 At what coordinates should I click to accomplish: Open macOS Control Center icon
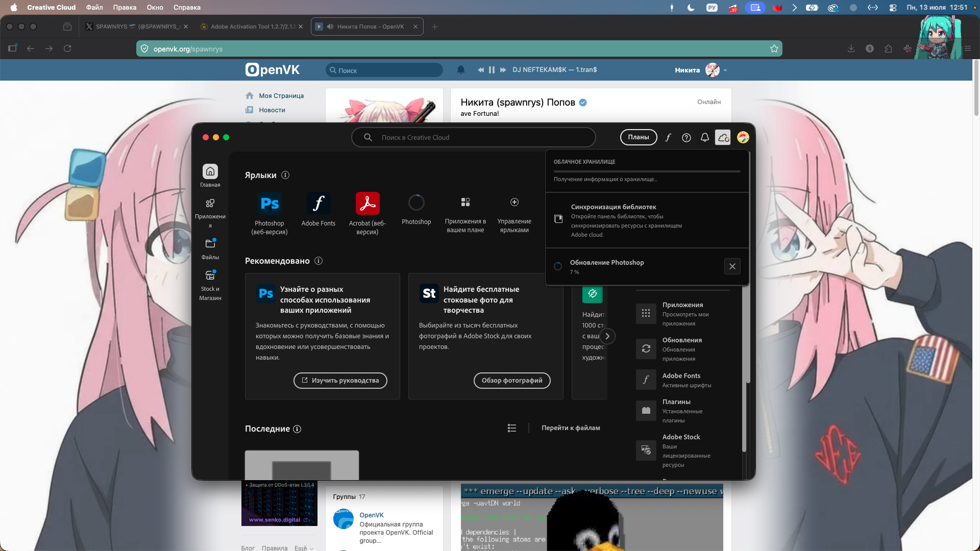[893, 7]
